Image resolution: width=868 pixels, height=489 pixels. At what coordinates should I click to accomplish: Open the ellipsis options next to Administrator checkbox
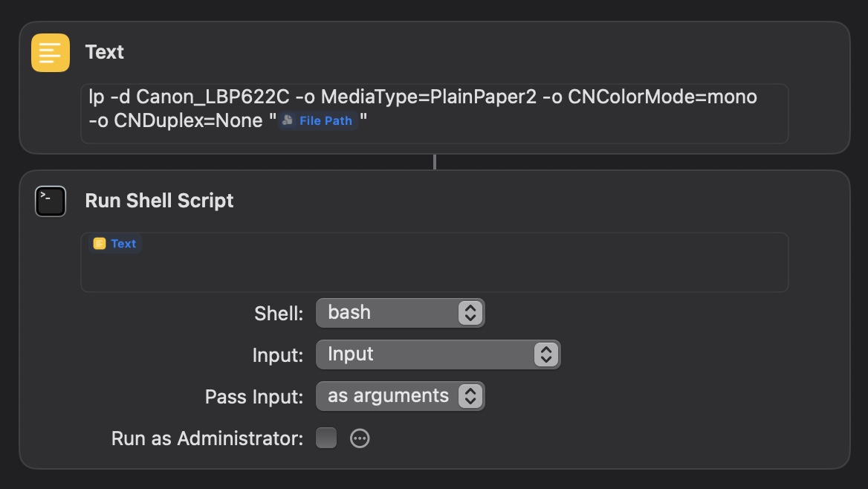[x=360, y=438]
